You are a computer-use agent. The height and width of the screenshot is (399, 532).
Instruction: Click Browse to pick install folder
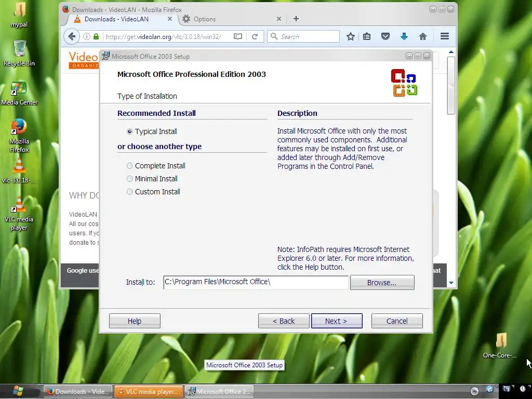click(382, 282)
